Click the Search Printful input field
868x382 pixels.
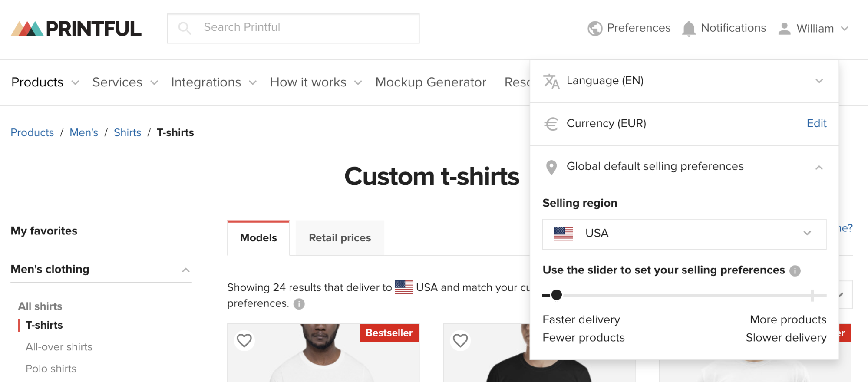coord(293,28)
